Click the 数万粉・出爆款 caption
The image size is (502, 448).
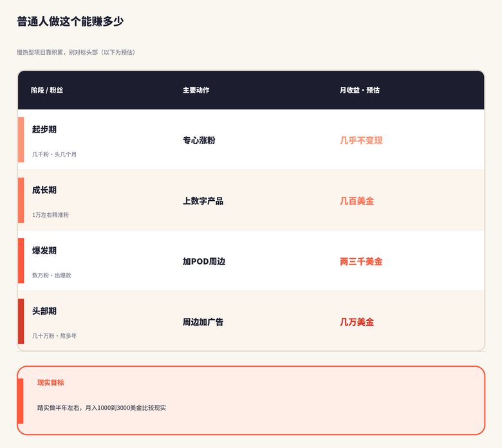point(51,275)
